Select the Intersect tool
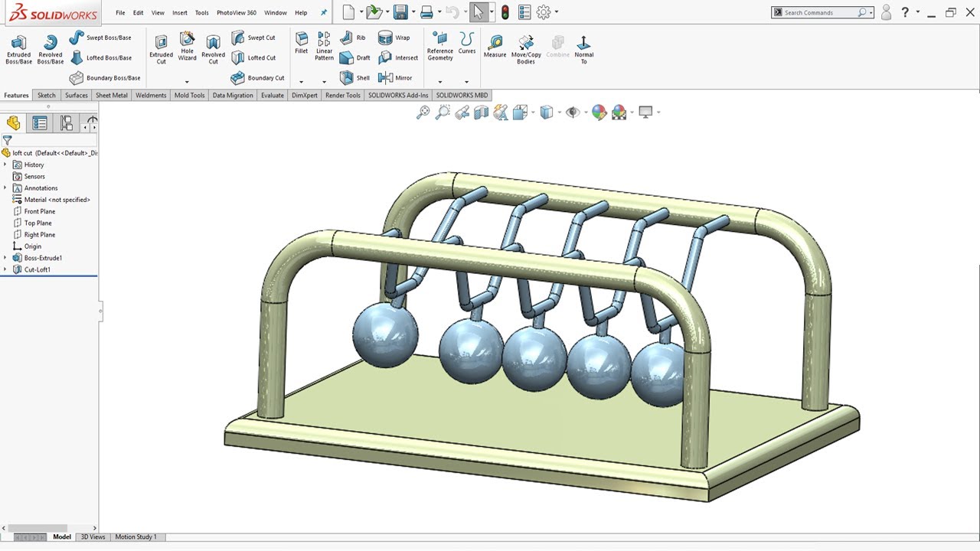The image size is (980, 551). pyautogui.click(x=398, y=57)
